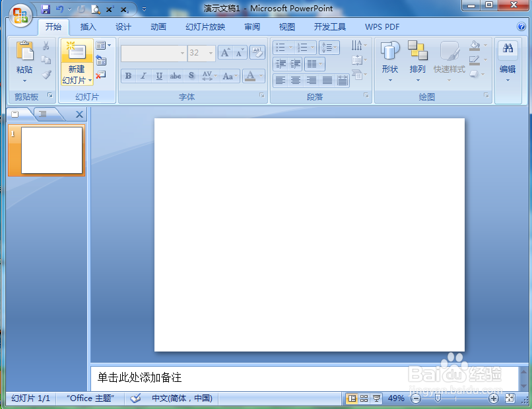Toggle underline formatting
The height and width of the screenshot is (409, 532).
[159, 76]
